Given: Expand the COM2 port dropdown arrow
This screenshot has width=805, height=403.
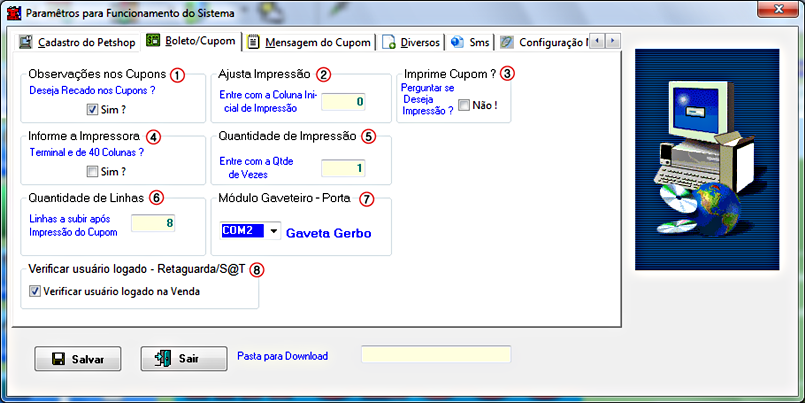Looking at the screenshot, I should pyautogui.click(x=274, y=231).
